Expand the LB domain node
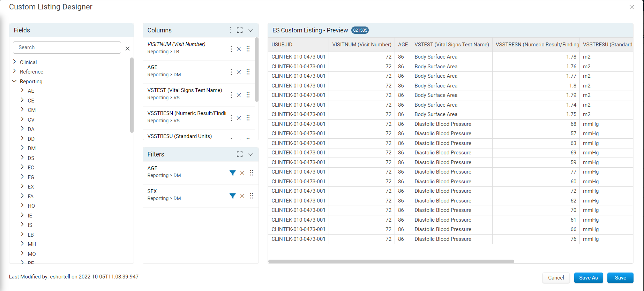Screen dimensions: 644x291 point(22,234)
